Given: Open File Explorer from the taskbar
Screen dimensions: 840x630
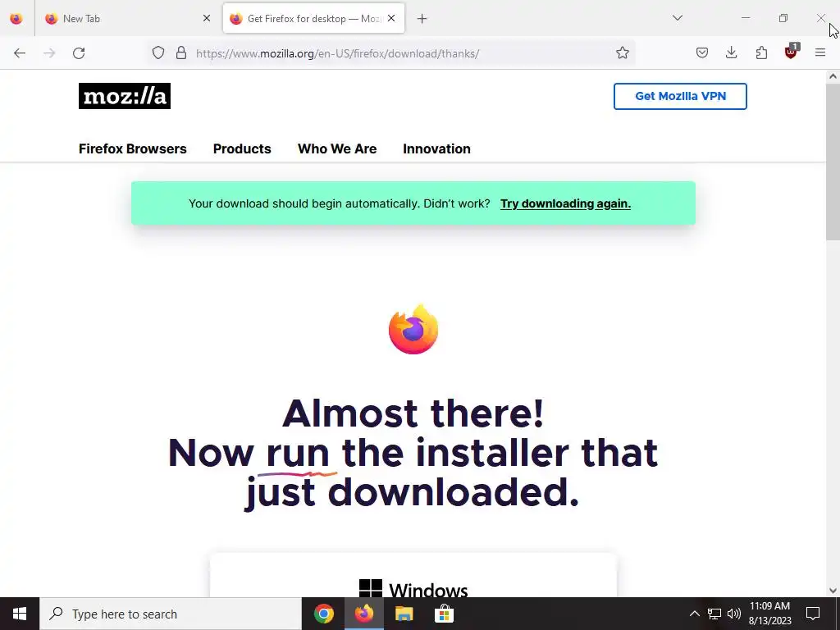Looking at the screenshot, I should pyautogui.click(x=404, y=614).
